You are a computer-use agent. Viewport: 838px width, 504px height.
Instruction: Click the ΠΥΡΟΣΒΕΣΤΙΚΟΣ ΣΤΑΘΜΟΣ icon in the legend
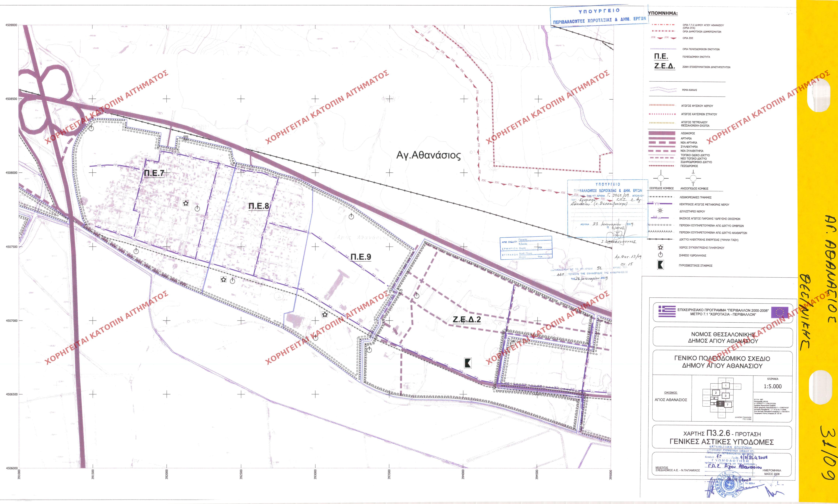661,265
